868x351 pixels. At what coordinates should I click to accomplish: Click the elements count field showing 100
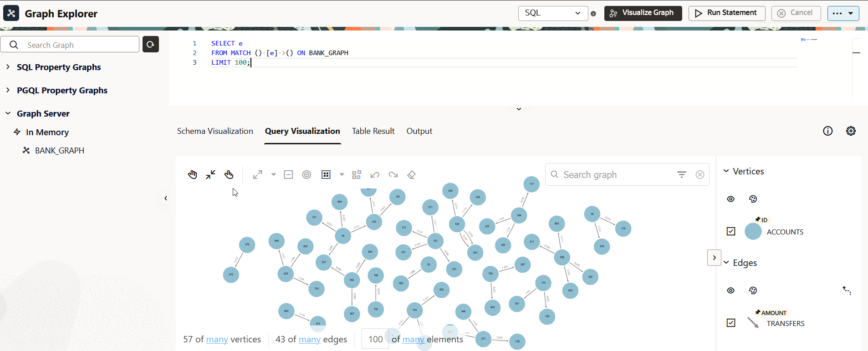[375, 339]
